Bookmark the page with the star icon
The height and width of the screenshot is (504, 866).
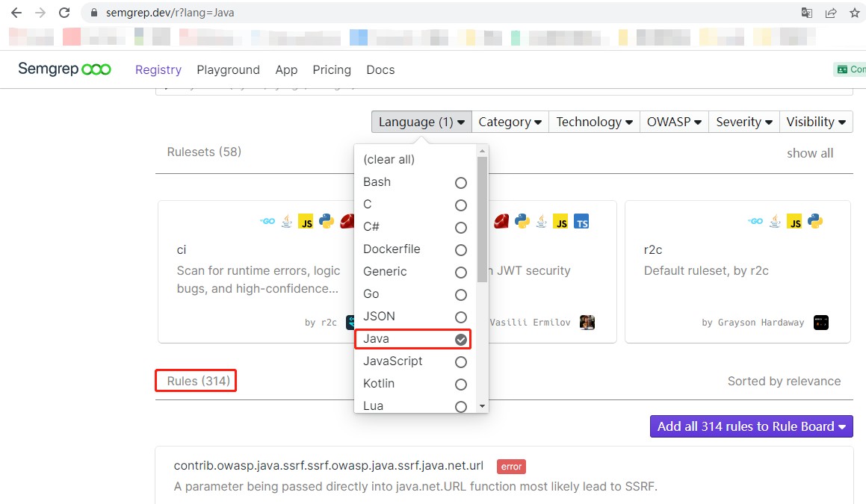tap(854, 13)
